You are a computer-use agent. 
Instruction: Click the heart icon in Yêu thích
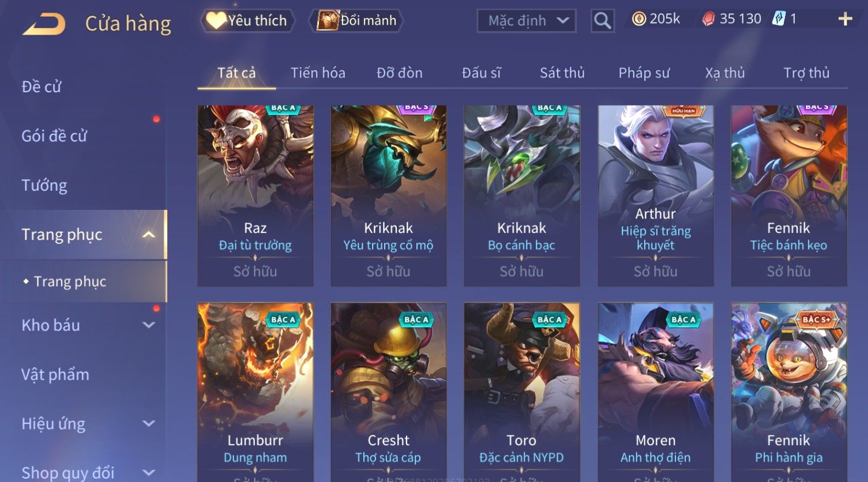tap(216, 21)
